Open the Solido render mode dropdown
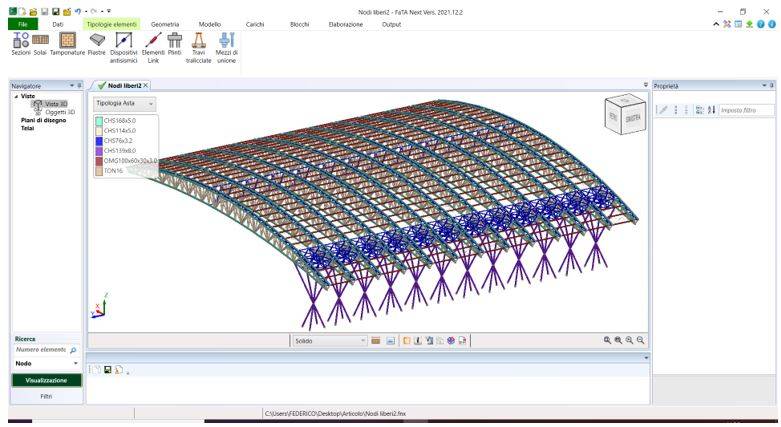 point(330,341)
